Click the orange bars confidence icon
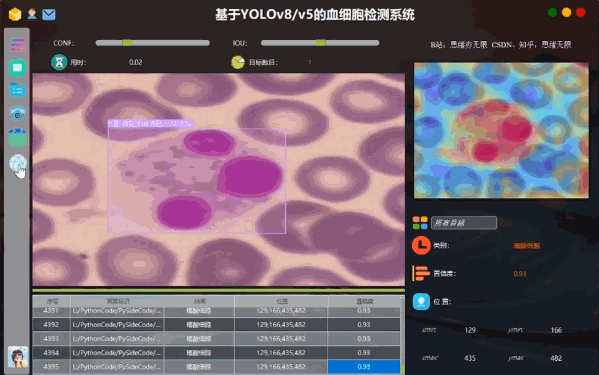The height and width of the screenshot is (375, 599). 421,273
